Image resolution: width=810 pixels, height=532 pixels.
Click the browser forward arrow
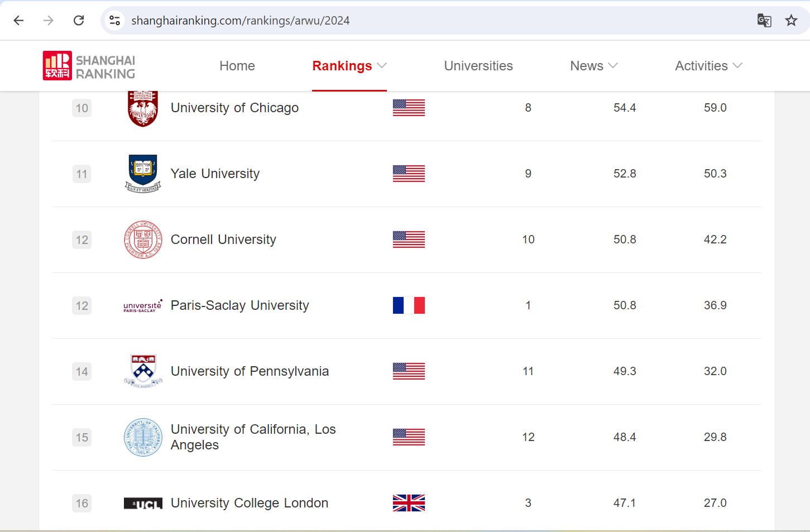(49, 21)
